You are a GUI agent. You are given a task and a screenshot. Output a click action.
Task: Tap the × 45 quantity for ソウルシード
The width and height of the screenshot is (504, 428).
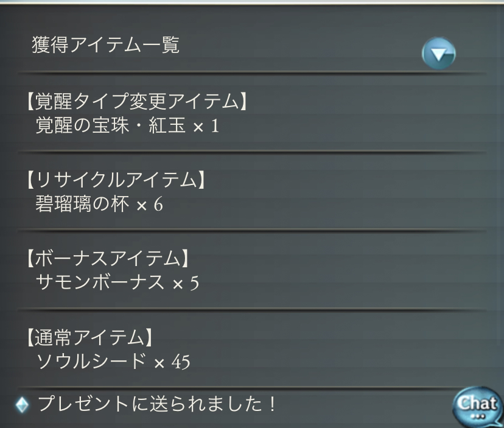(x=172, y=362)
